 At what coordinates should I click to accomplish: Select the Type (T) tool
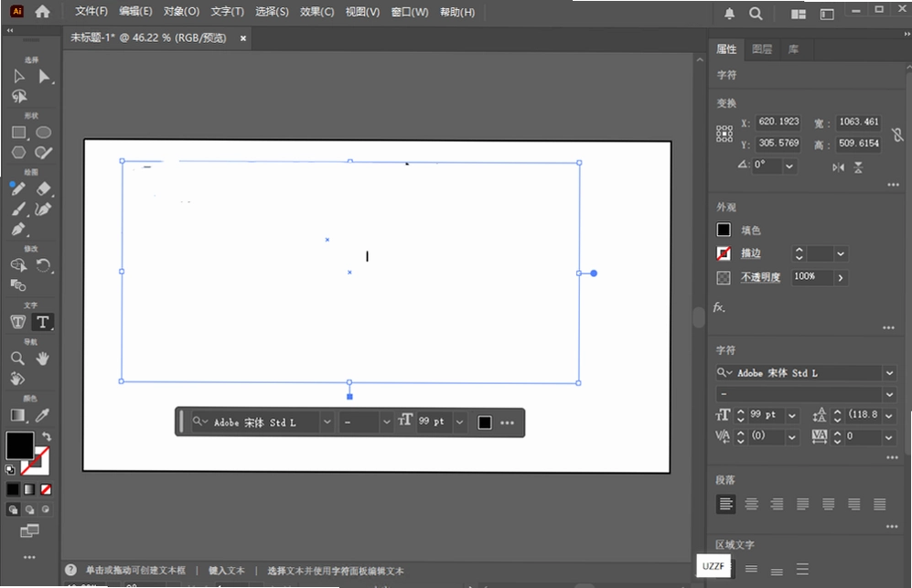(x=42, y=322)
